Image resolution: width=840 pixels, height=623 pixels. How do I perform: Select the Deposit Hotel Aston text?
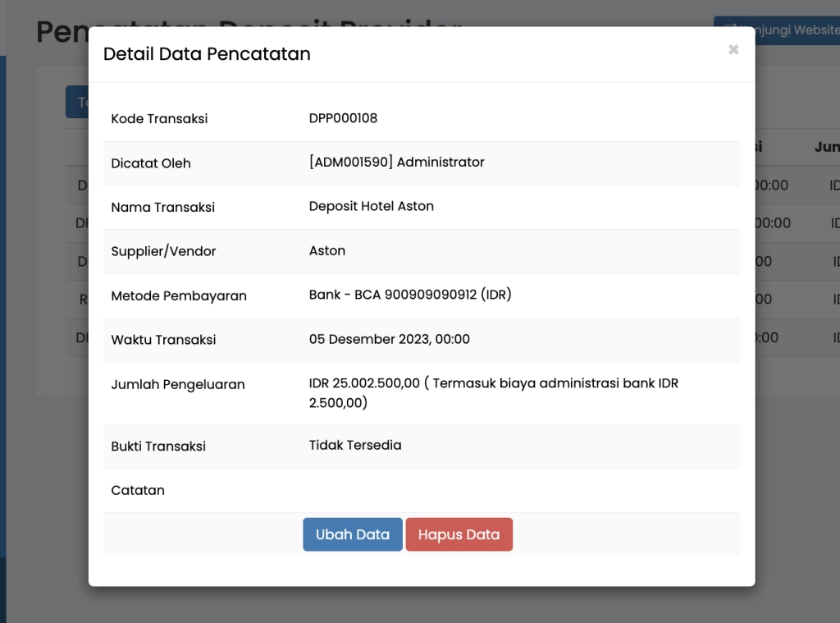(x=371, y=207)
